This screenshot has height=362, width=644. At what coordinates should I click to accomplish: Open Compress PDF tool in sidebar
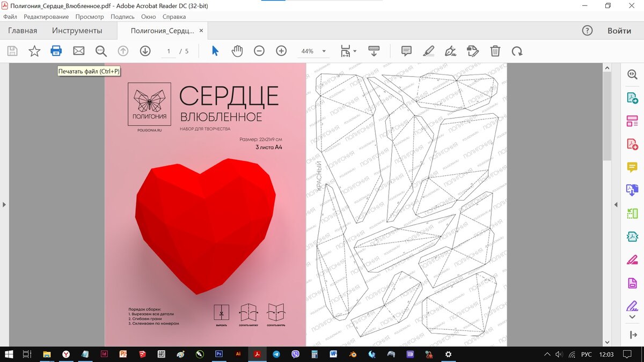click(632, 237)
